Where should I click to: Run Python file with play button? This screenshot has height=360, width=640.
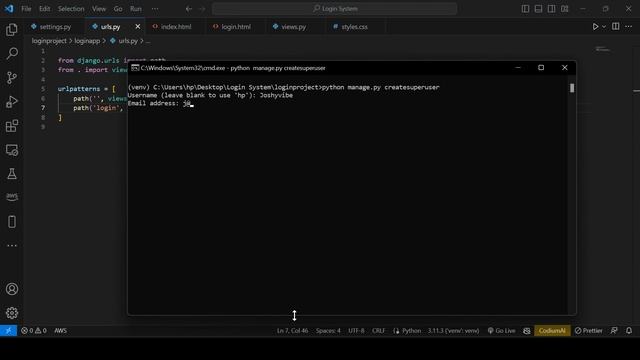(595, 27)
